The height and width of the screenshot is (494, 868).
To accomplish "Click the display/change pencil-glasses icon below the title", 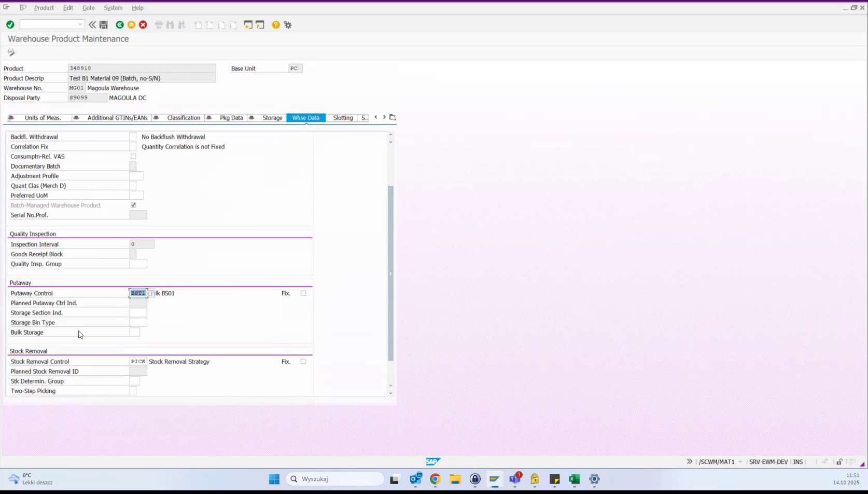I will (11, 52).
